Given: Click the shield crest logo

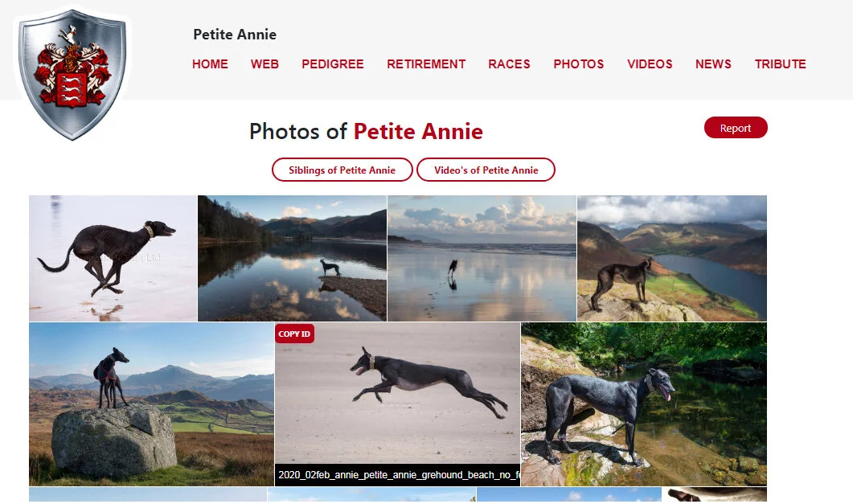Looking at the screenshot, I should point(72,74).
